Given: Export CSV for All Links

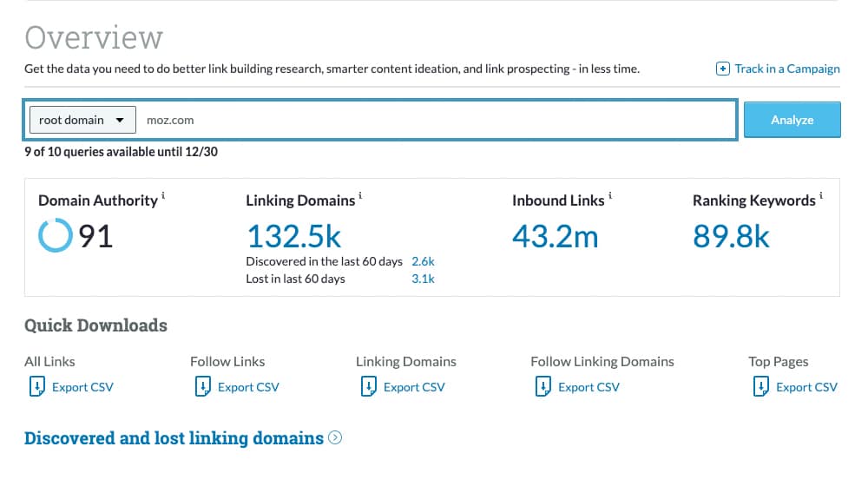Looking at the screenshot, I should pos(82,387).
